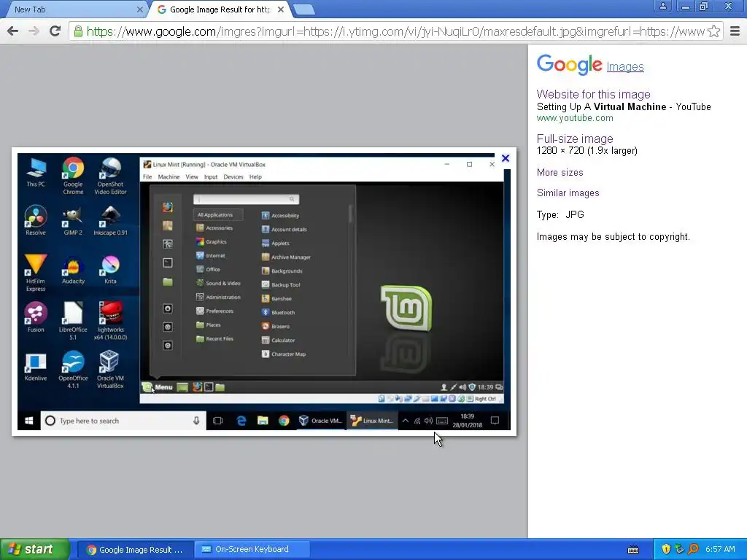Click the tray icon beside the shield
The image size is (747, 560).
click(679, 550)
